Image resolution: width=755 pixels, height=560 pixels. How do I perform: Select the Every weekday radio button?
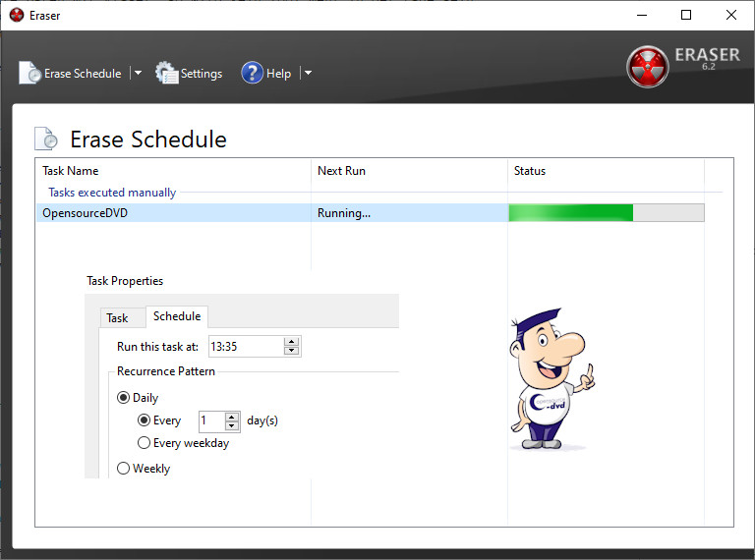click(145, 443)
